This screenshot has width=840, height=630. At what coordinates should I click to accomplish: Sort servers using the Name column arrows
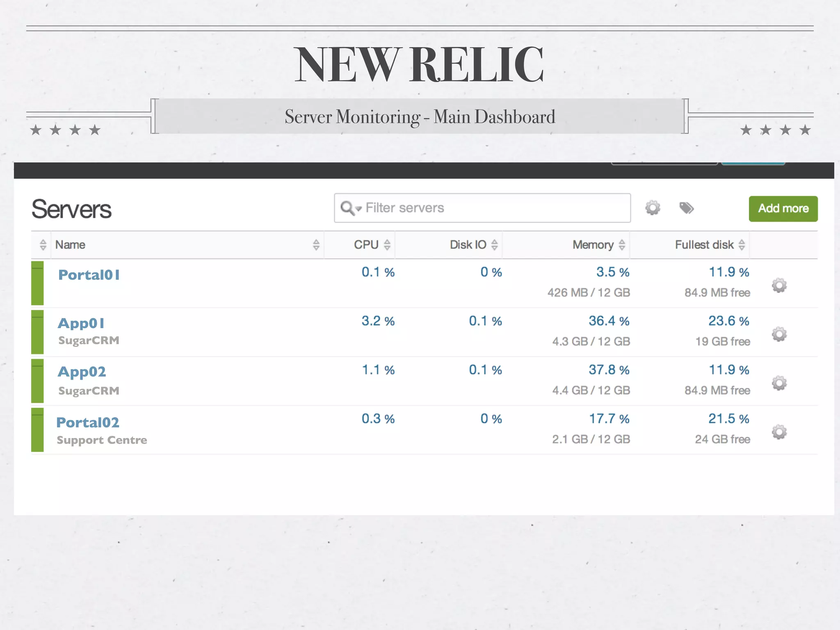[x=316, y=245]
